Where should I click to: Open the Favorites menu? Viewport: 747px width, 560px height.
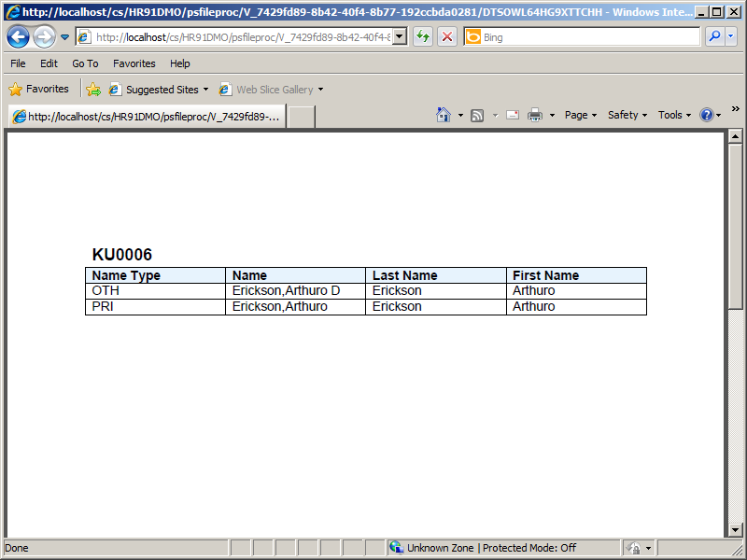(134, 63)
